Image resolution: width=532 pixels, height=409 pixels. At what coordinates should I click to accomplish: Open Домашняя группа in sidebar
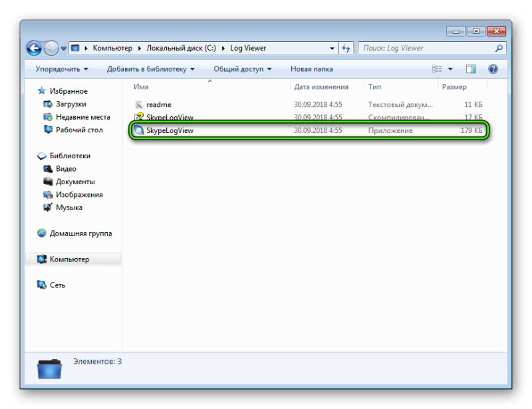(x=80, y=233)
